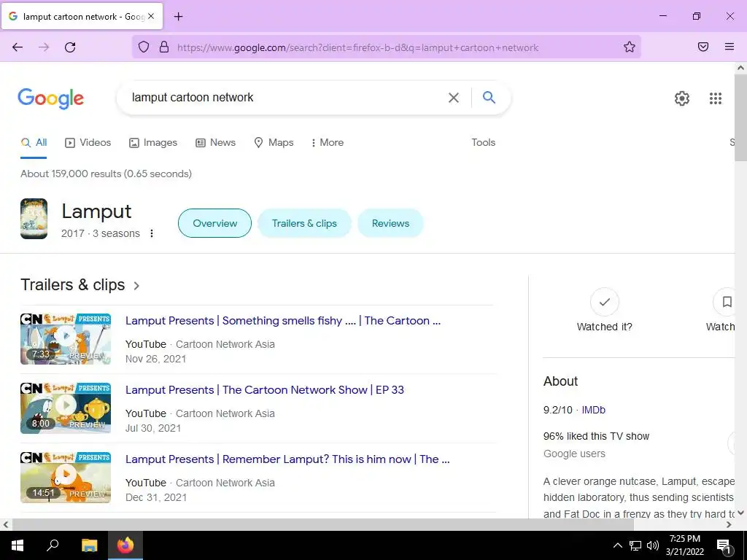Click the horizontal page scrollbar

323,524
